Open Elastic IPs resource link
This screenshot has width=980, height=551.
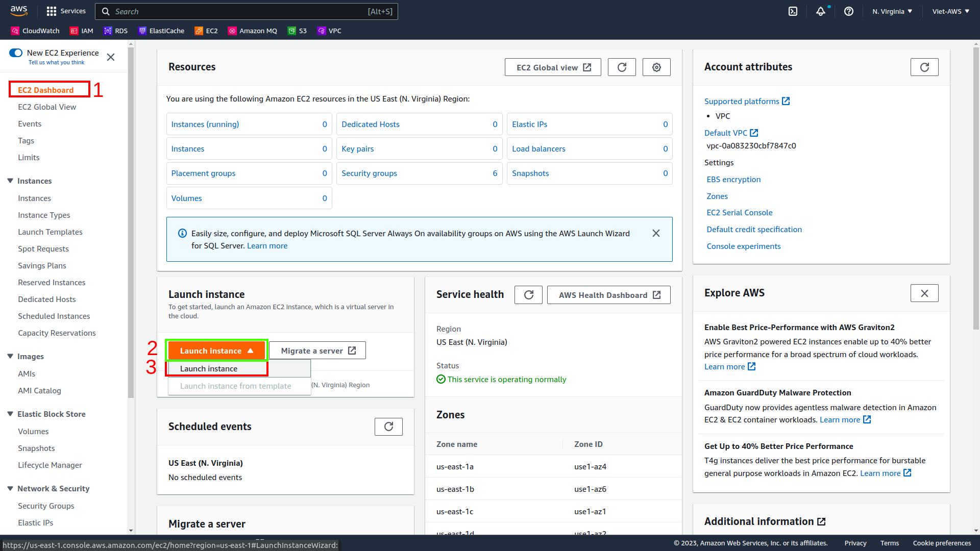click(x=529, y=124)
